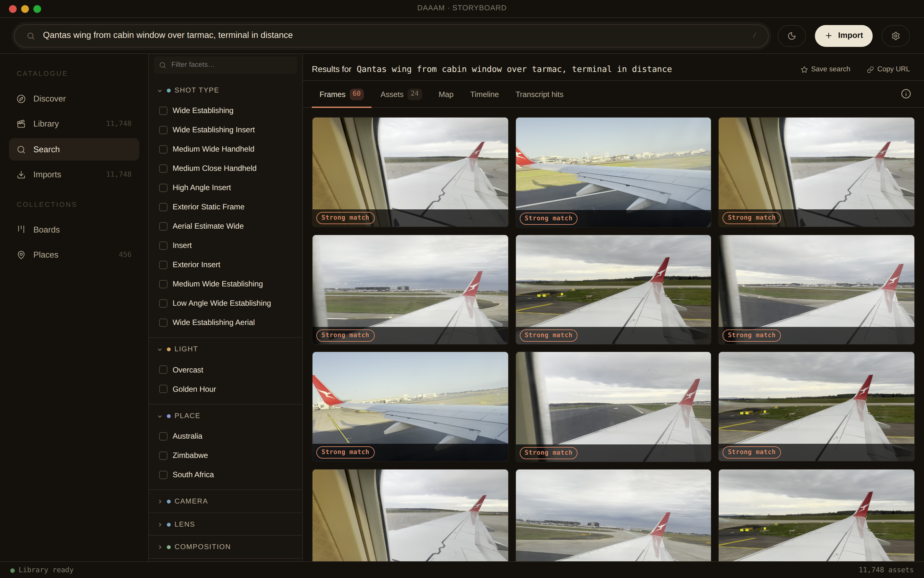The image size is (924, 578).
Task: Enable the Golden Hour light filter
Action: [163, 389]
